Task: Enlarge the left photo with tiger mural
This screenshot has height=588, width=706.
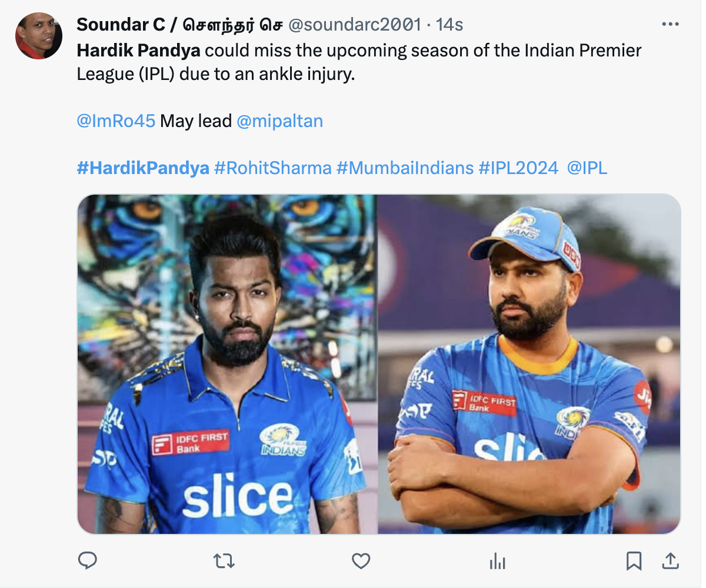Action: [227, 364]
